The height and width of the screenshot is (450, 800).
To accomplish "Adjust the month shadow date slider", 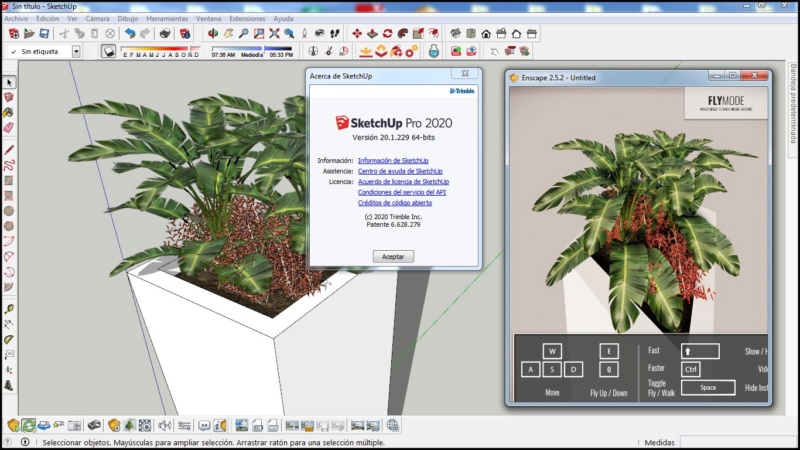I will (161, 51).
